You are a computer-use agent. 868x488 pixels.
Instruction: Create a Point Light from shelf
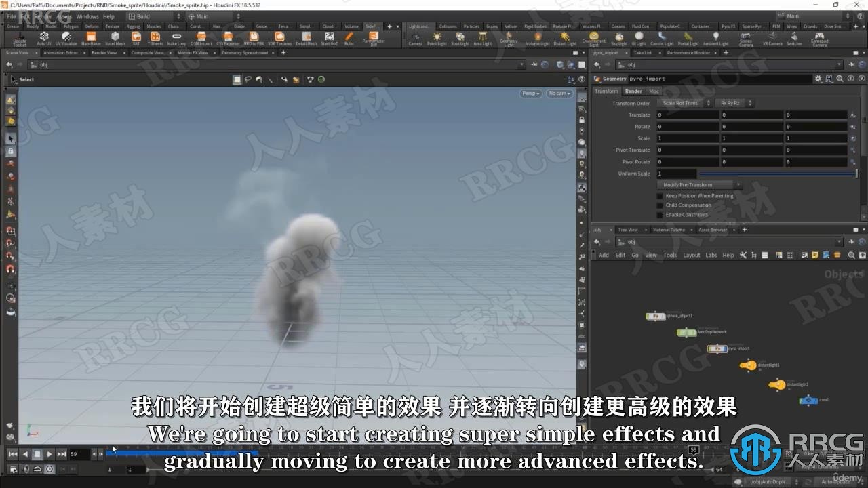(x=437, y=39)
